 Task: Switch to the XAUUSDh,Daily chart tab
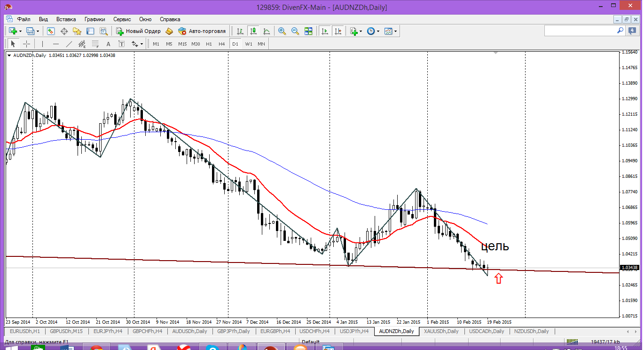pyautogui.click(x=440, y=331)
